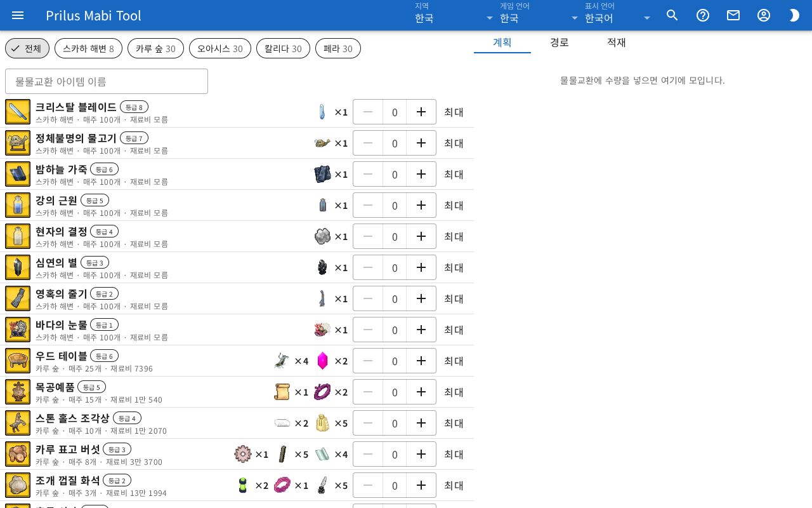
Task: Toggle the 스카하 해변 8 filter chip
Action: tap(88, 48)
